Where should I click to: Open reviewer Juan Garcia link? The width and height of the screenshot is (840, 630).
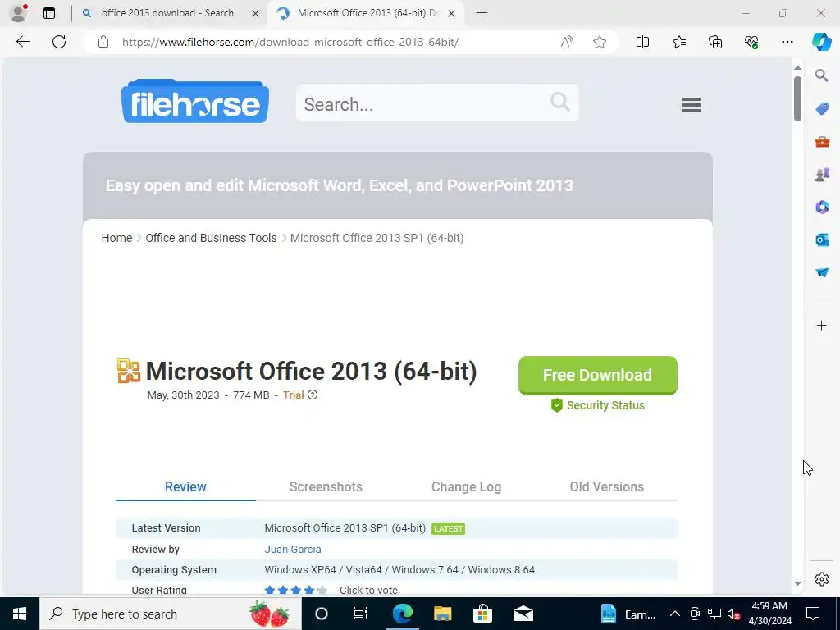(x=293, y=549)
